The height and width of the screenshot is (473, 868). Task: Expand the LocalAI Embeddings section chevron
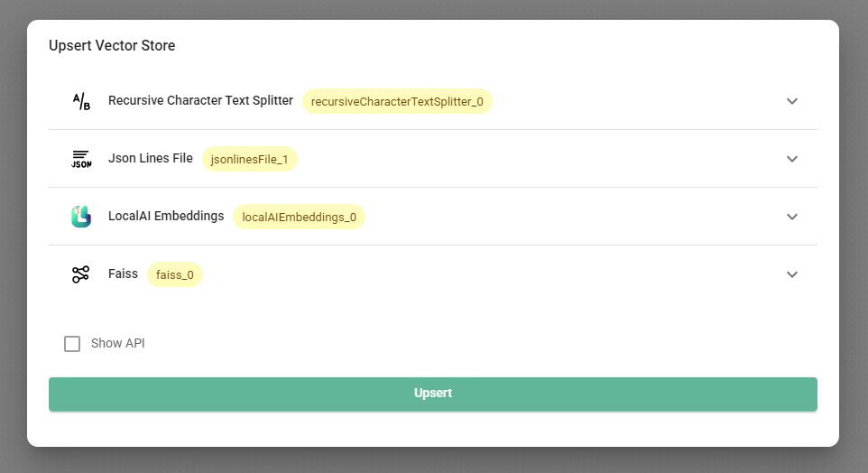[792, 217]
